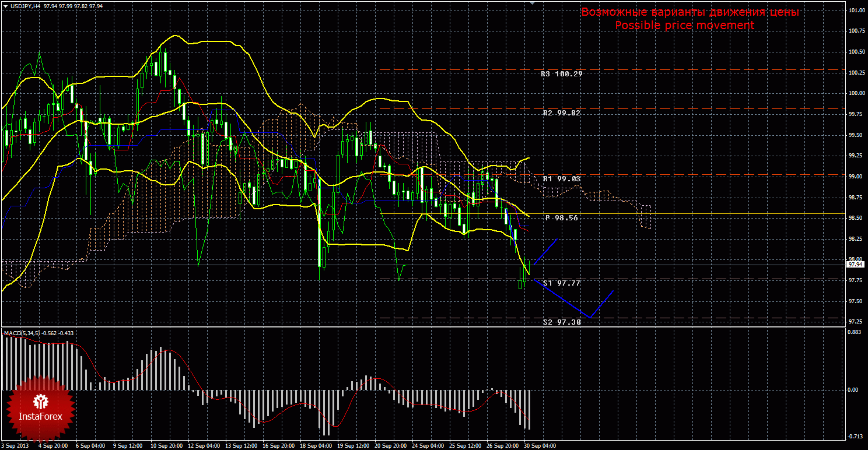The height and width of the screenshot is (450, 868).
Task: Click the -0.713 MACD scale value
Action: pos(855,436)
